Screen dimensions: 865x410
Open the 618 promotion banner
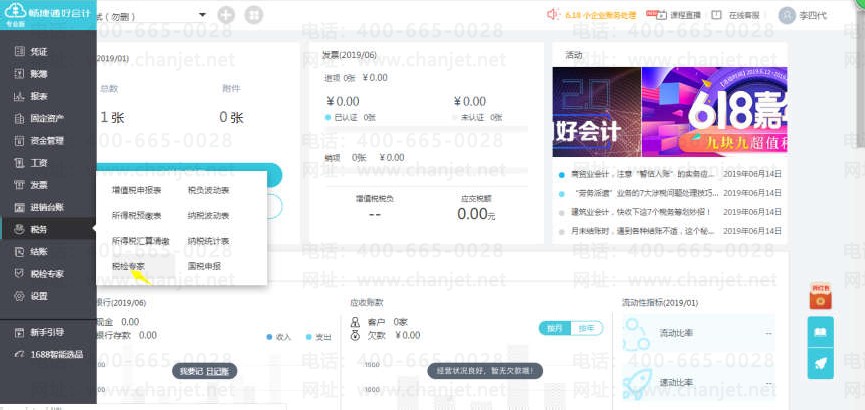pyautogui.click(x=714, y=112)
